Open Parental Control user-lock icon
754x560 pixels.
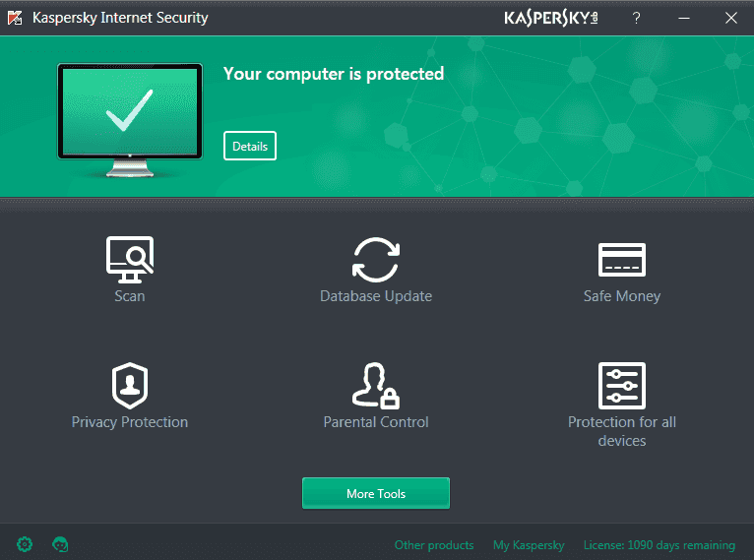click(376, 386)
